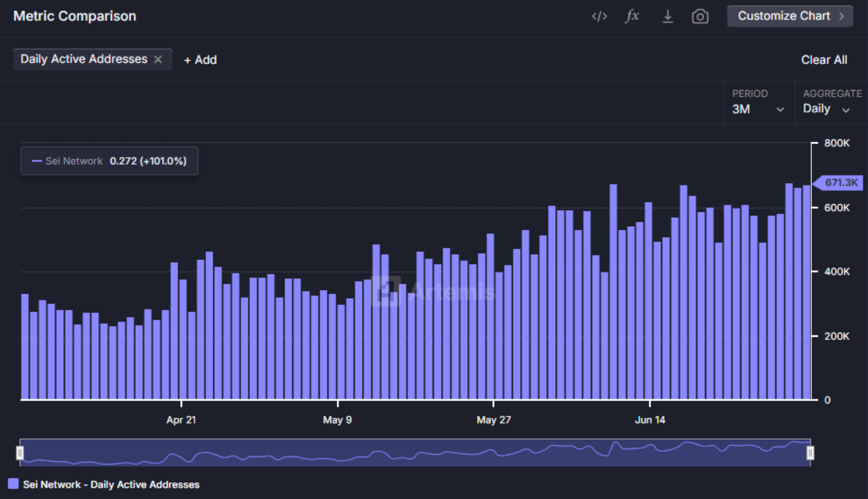The image size is (868, 499).
Task: Click the range navigator mini chart
Action: tap(415, 452)
